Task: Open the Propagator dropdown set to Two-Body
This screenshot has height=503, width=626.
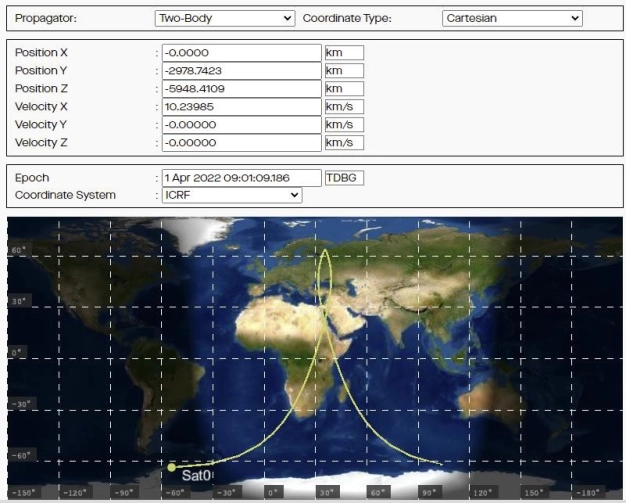Action: click(x=225, y=18)
